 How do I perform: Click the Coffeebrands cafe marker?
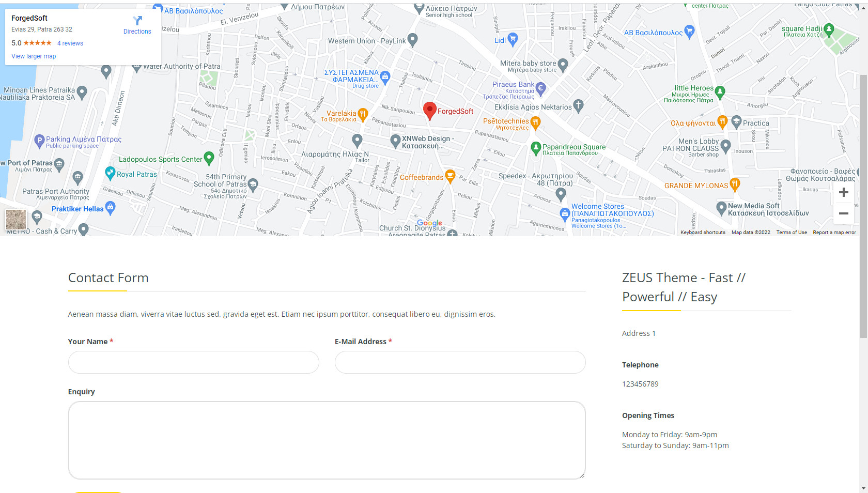coord(450,176)
